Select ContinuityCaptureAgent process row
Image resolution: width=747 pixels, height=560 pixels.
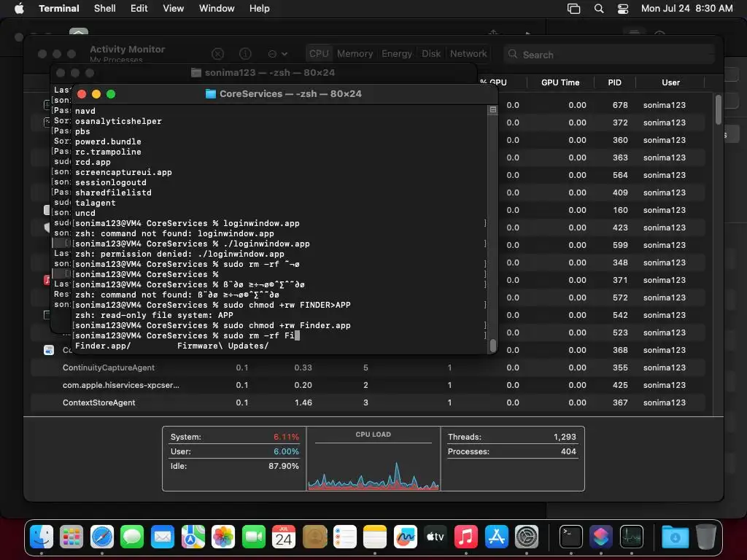click(368, 367)
